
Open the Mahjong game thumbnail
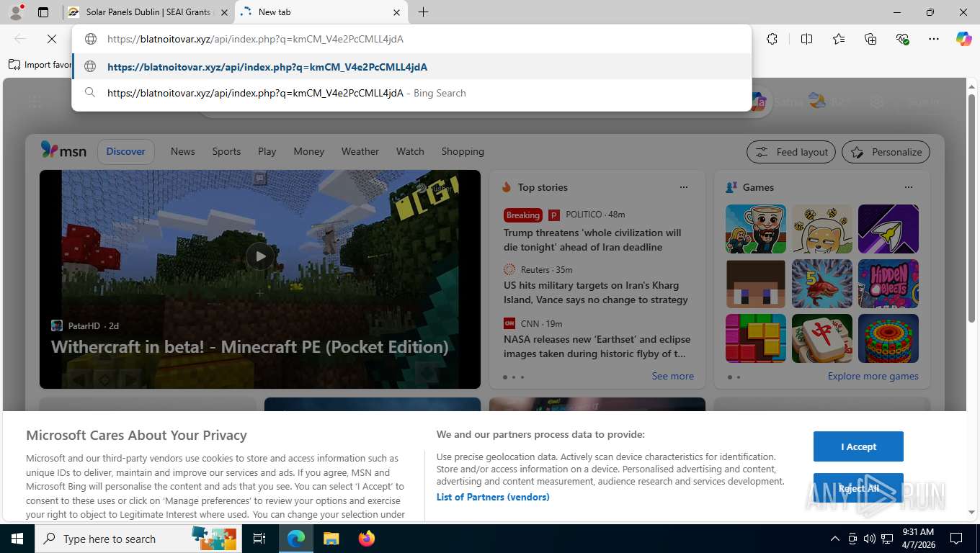822,338
